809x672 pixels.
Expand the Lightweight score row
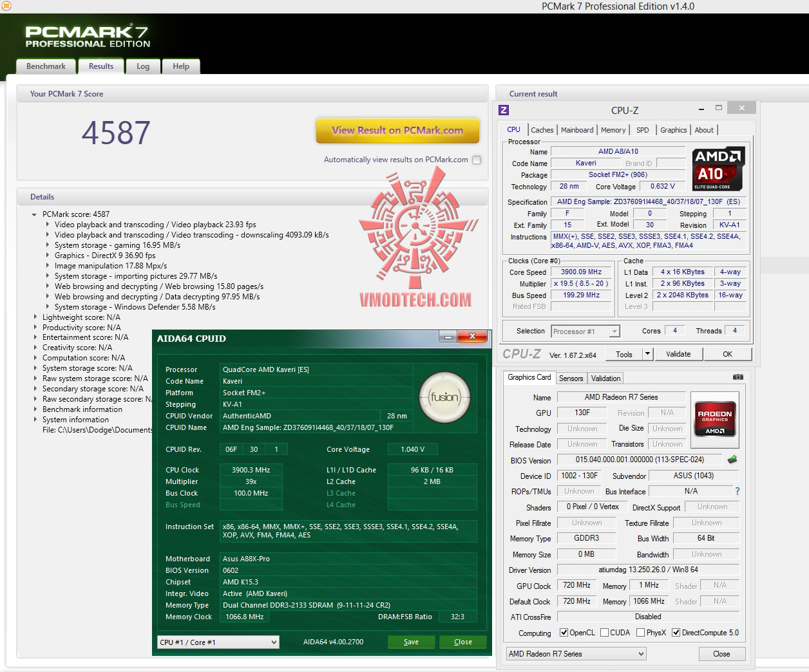pos(35,317)
